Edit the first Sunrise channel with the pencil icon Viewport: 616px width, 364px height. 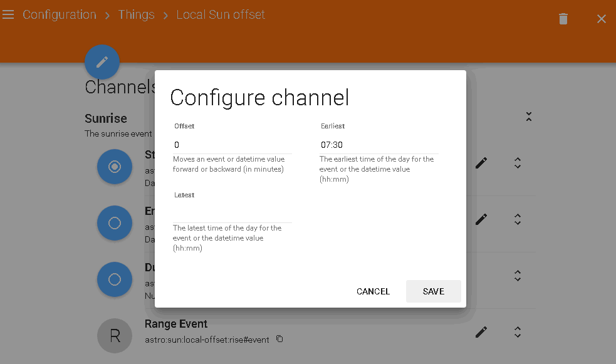(481, 163)
